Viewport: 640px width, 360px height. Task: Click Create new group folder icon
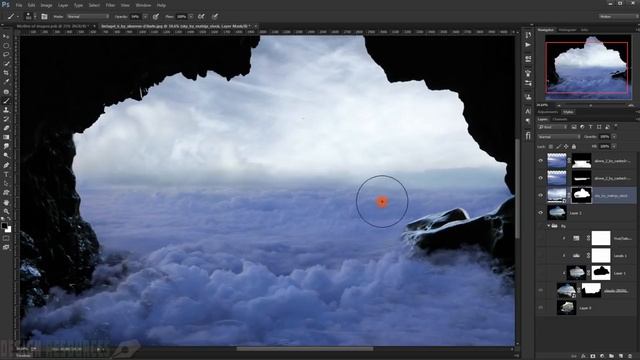[611, 356]
